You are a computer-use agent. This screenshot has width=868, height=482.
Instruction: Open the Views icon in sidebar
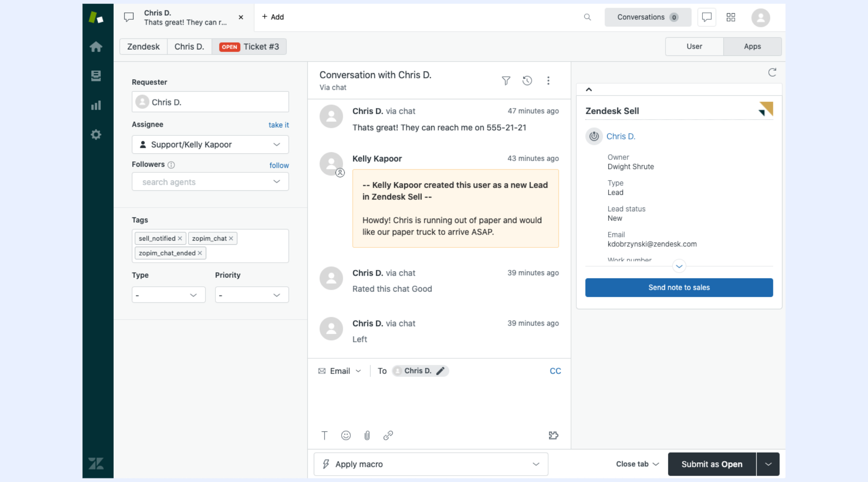click(x=96, y=76)
